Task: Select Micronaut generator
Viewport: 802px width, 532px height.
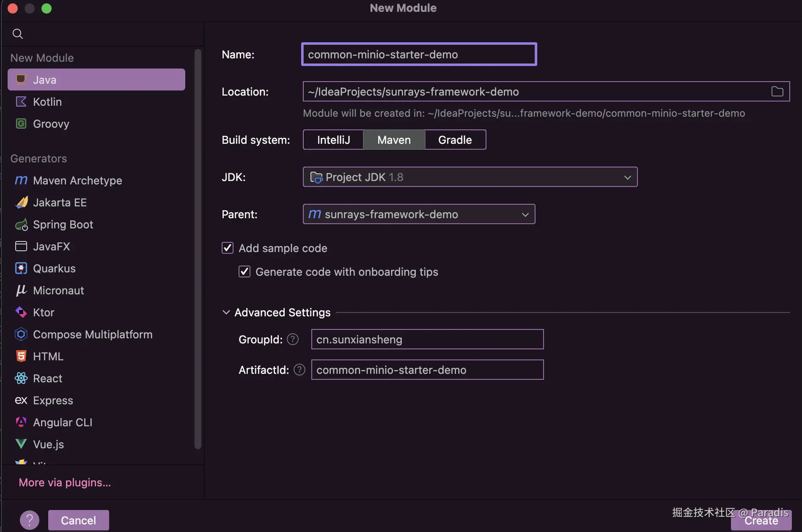Action: tap(96, 290)
